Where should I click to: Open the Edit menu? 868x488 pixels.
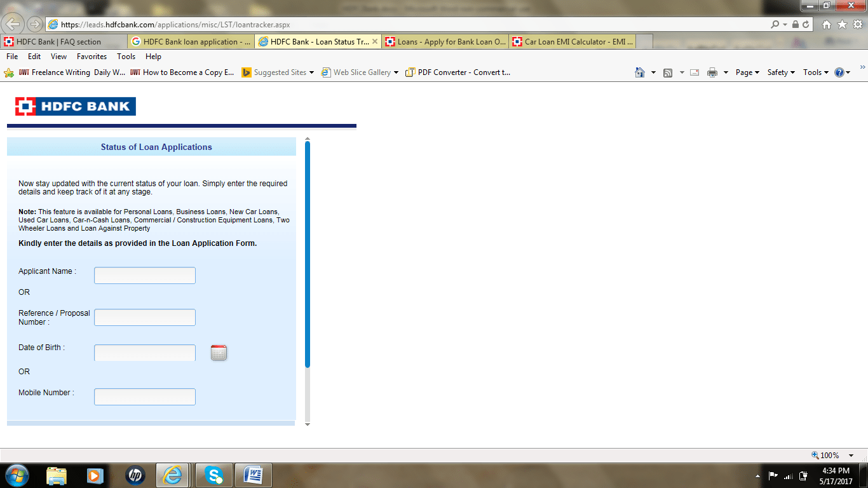[34, 57]
